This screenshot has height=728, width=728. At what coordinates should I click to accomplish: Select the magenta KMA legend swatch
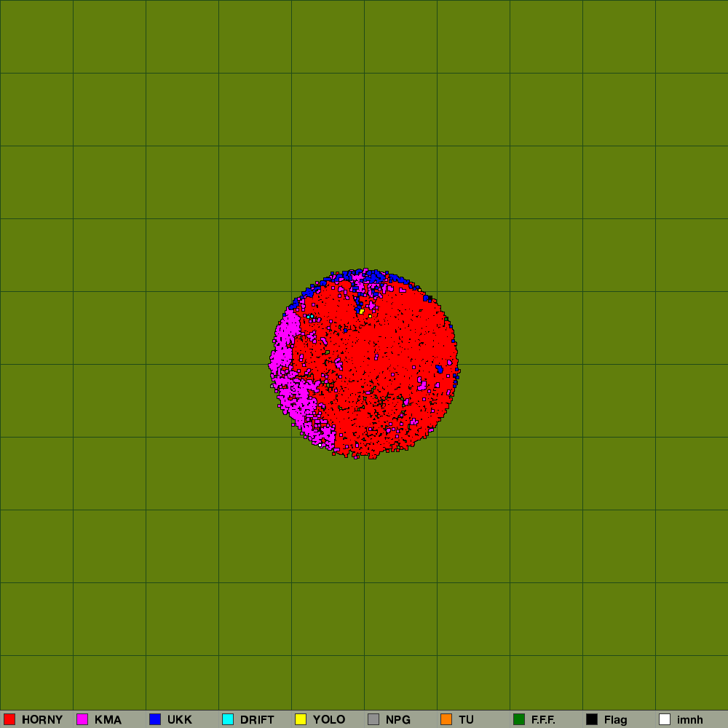tap(82, 719)
